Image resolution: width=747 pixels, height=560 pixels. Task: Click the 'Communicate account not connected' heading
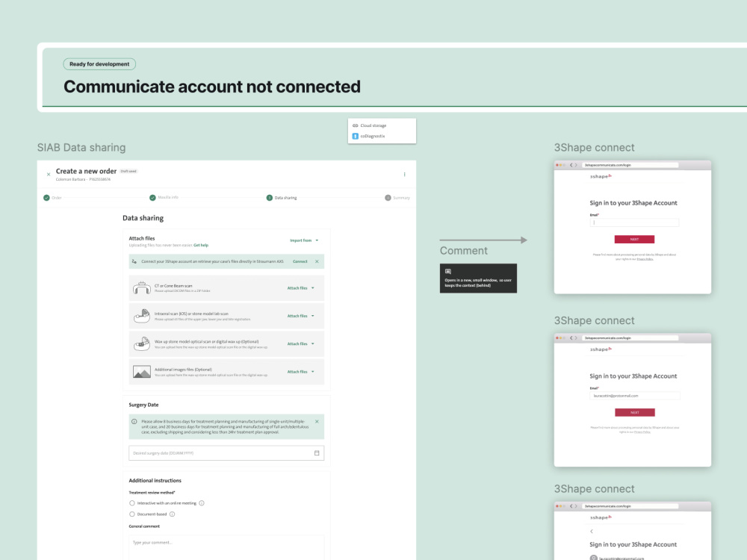[x=212, y=87]
